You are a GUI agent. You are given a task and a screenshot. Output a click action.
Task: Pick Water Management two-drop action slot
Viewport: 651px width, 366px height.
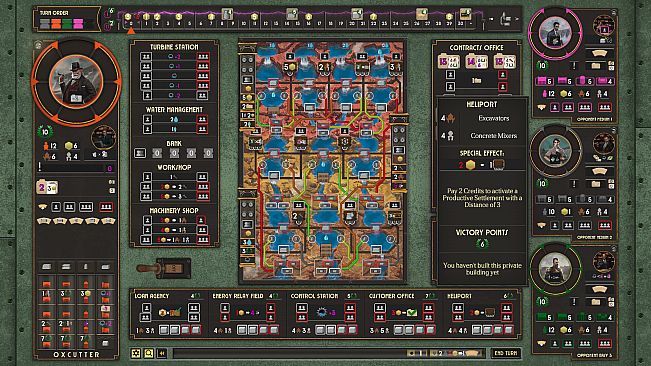tap(147, 120)
